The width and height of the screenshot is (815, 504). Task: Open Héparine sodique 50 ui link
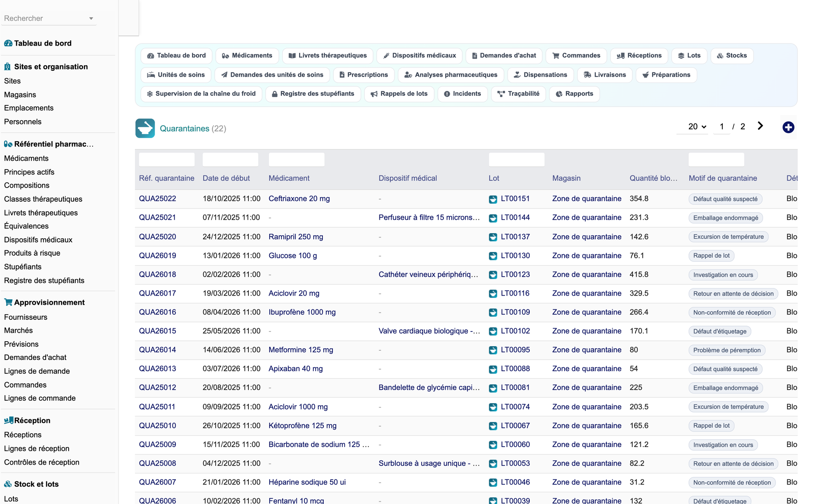(x=307, y=482)
